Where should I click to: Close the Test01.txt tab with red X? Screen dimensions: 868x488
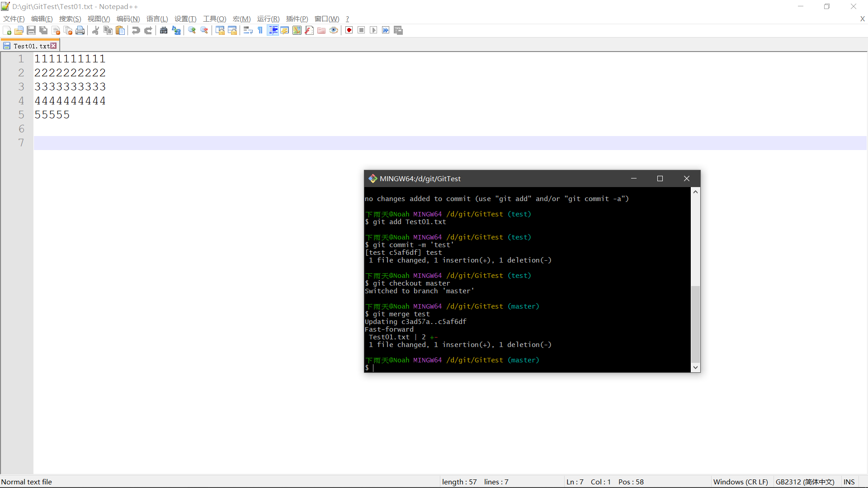click(x=53, y=46)
